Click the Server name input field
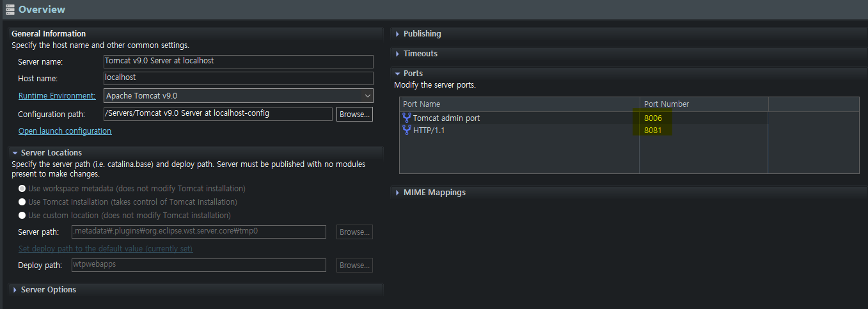This screenshot has height=309, width=868. (x=238, y=61)
